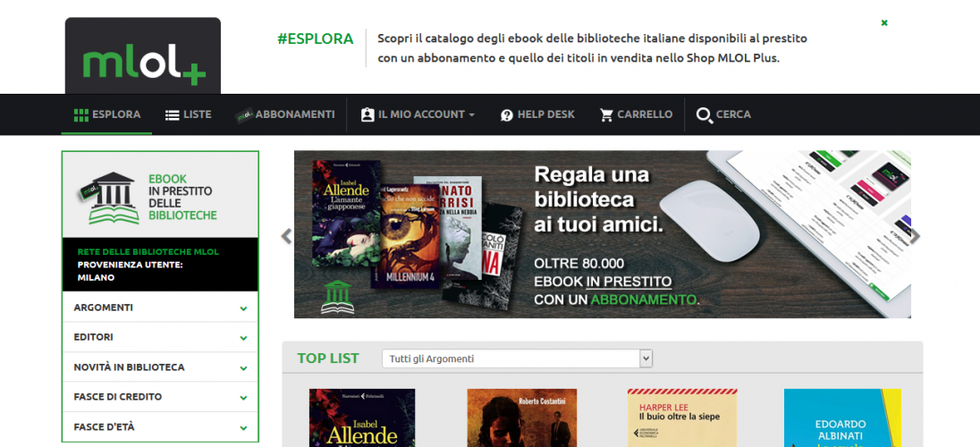The image size is (980, 447).
Task: Show previous banner slide
Action: 286,236
